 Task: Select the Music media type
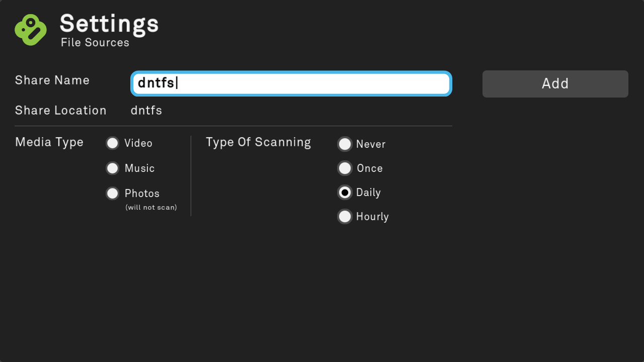pyautogui.click(x=113, y=168)
